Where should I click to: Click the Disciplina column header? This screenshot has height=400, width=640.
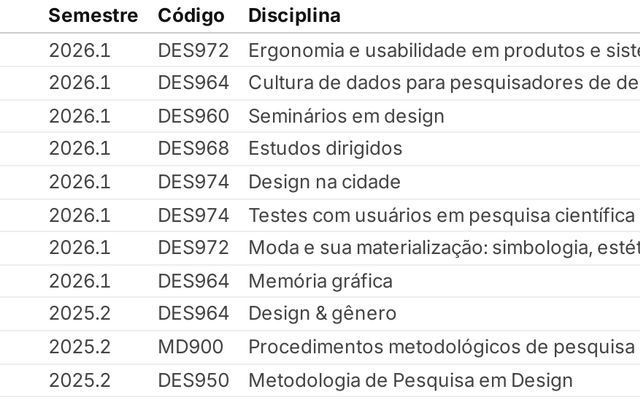pyautogui.click(x=294, y=16)
